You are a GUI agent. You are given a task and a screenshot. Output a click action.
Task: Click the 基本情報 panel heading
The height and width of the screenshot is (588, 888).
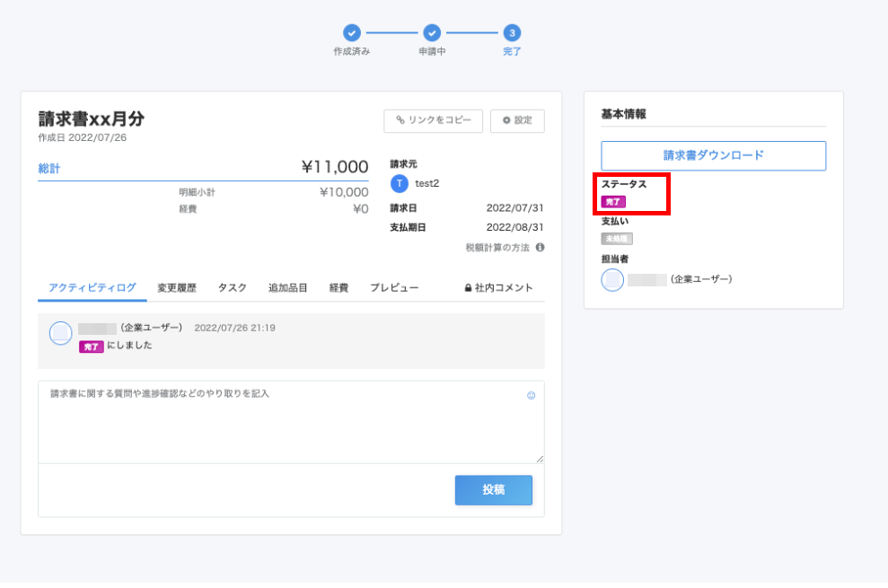623,114
